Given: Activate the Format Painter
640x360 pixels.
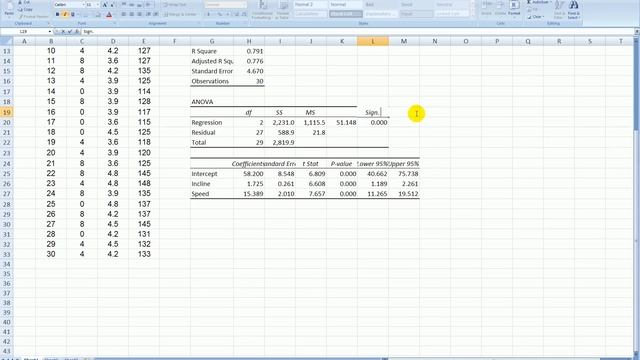Looking at the screenshot, I should tap(33, 16).
